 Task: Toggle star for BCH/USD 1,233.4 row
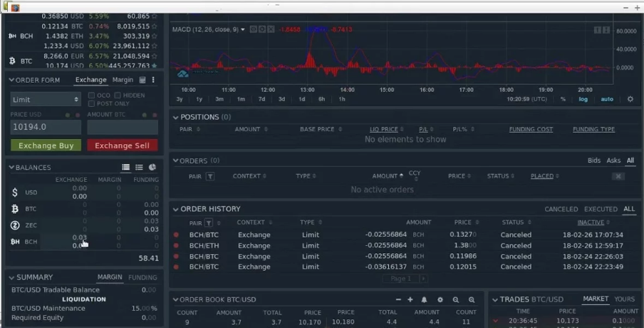155,46
